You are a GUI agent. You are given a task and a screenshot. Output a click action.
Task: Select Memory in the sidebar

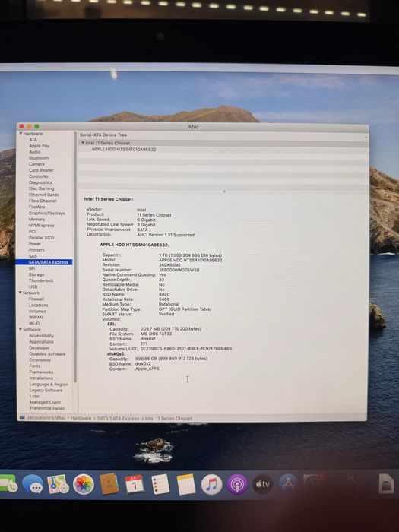tap(36, 219)
